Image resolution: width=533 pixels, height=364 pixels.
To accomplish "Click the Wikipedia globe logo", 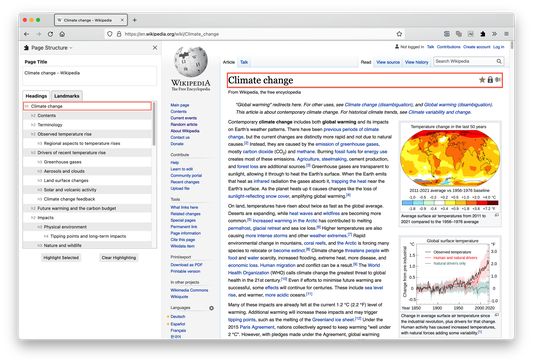I will (191, 62).
